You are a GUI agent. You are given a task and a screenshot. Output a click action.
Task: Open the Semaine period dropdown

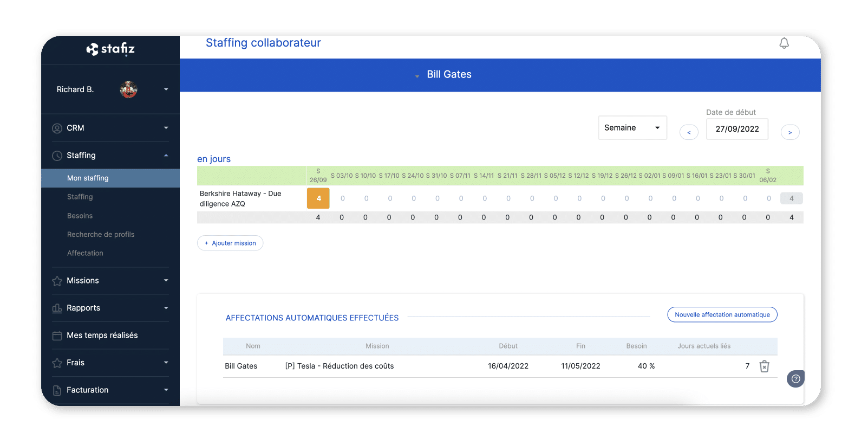632,128
